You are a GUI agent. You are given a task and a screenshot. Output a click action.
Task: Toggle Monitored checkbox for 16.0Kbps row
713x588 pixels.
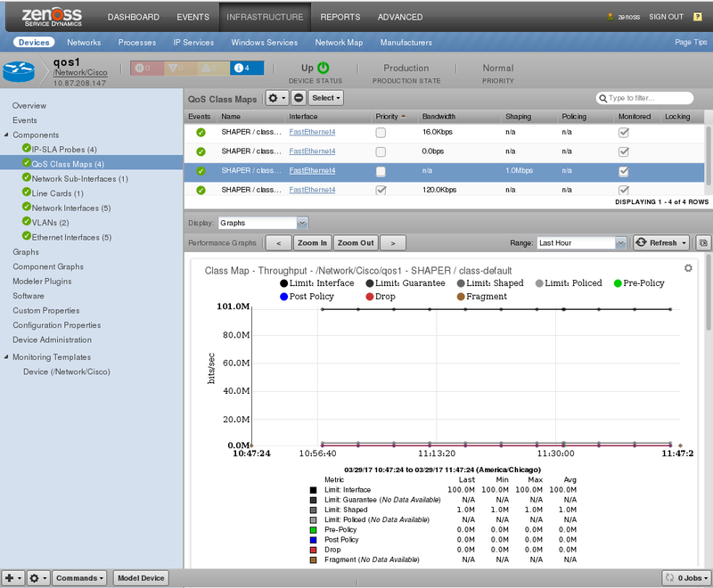pos(624,133)
